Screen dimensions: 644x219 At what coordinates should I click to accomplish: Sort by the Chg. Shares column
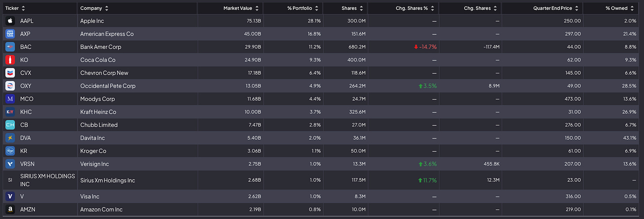[x=496, y=8]
